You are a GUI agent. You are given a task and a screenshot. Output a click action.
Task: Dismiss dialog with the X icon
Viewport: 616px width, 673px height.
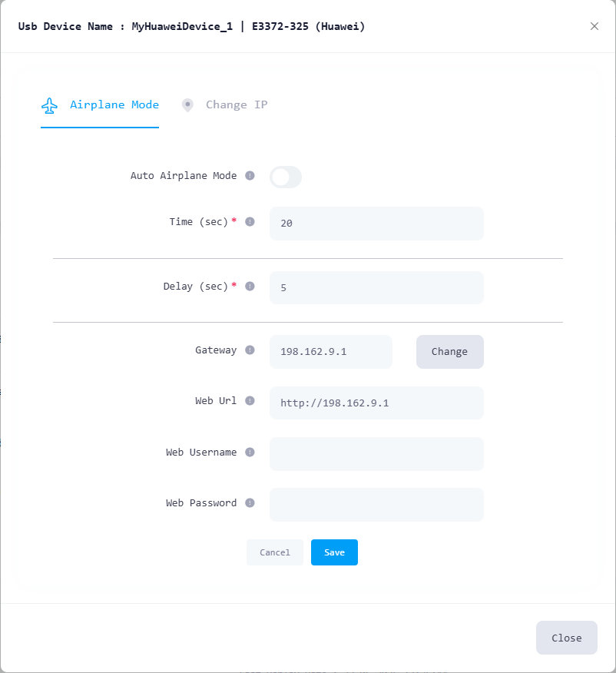594,26
